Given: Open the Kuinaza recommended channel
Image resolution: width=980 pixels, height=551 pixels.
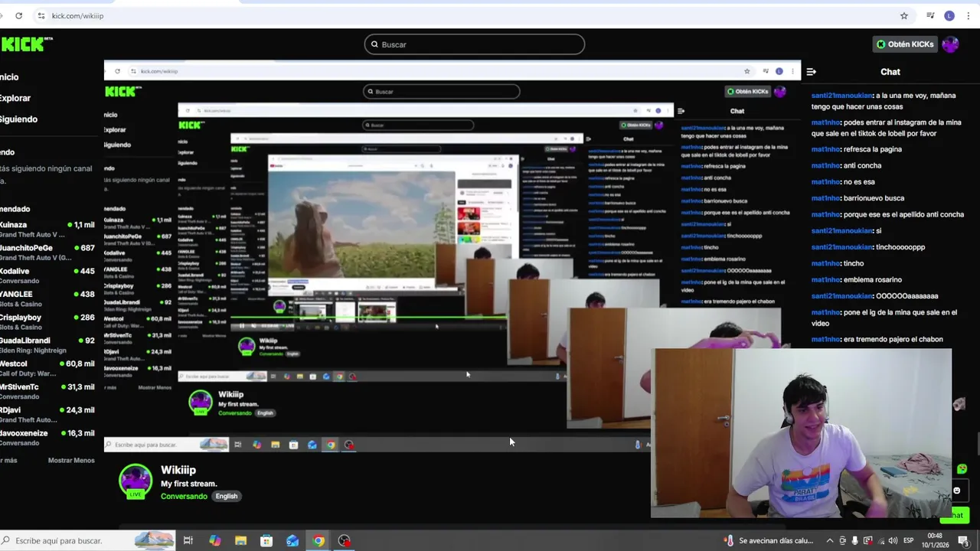Looking at the screenshot, I should tap(47, 230).
